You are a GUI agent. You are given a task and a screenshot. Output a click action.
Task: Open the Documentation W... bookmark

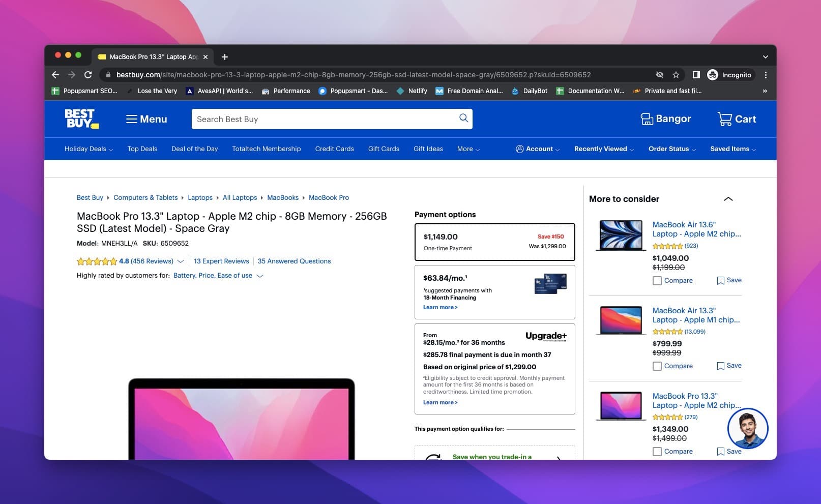tap(590, 91)
